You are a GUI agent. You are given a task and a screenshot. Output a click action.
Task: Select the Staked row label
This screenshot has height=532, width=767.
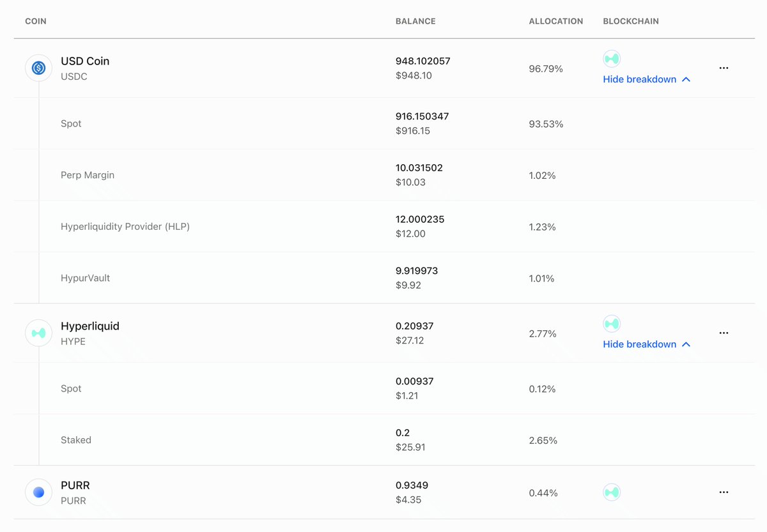pyautogui.click(x=76, y=440)
